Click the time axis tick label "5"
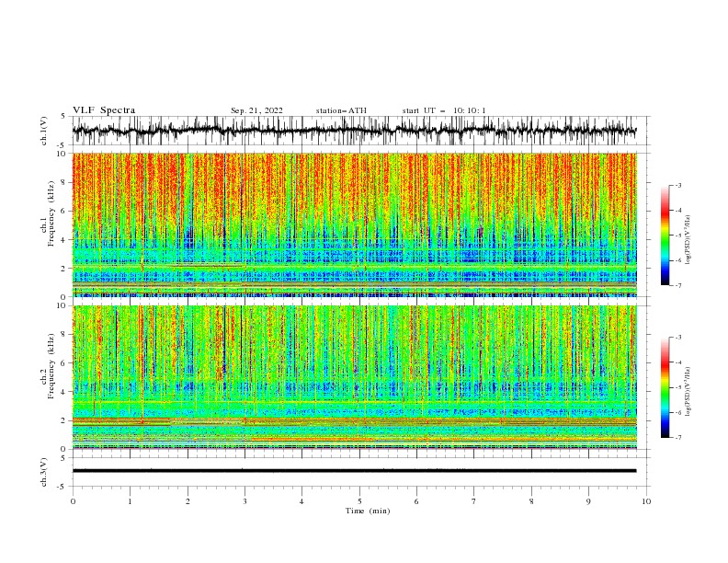 [x=359, y=501]
